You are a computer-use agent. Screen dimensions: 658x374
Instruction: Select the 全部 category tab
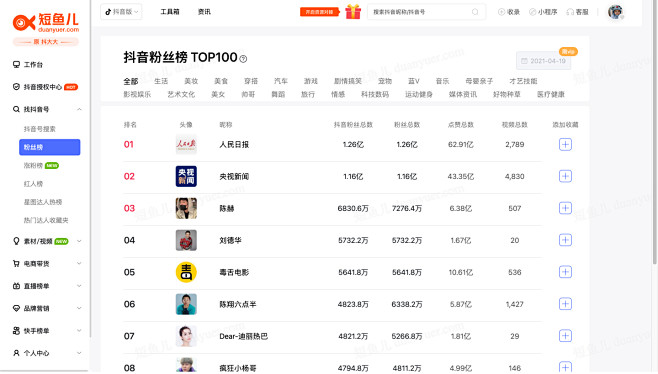[x=131, y=81]
